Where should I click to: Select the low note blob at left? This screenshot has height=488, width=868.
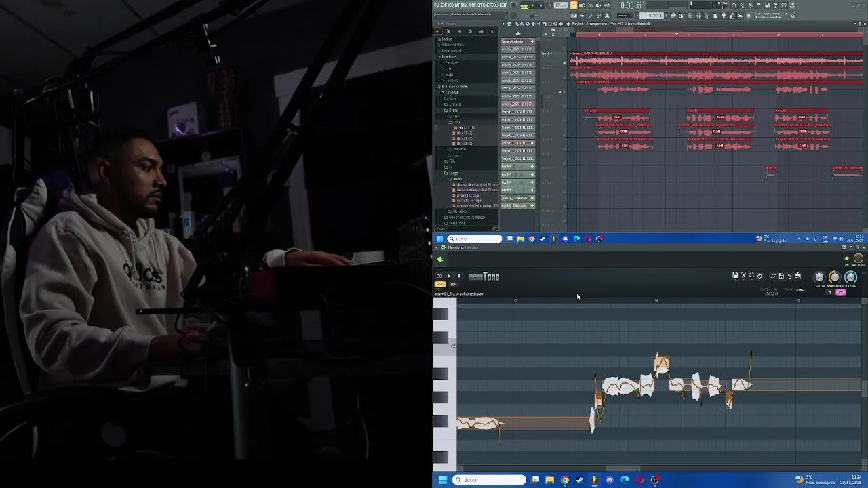479,423
